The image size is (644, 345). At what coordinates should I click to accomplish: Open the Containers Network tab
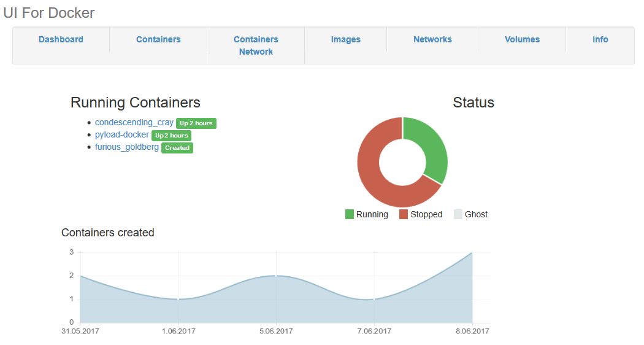(x=256, y=45)
